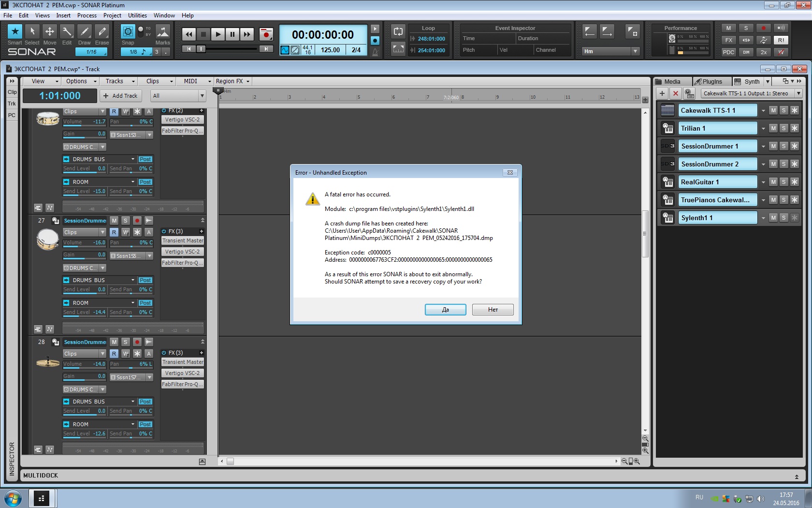Switch to the PlugIns tab

[x=712, y=82]
